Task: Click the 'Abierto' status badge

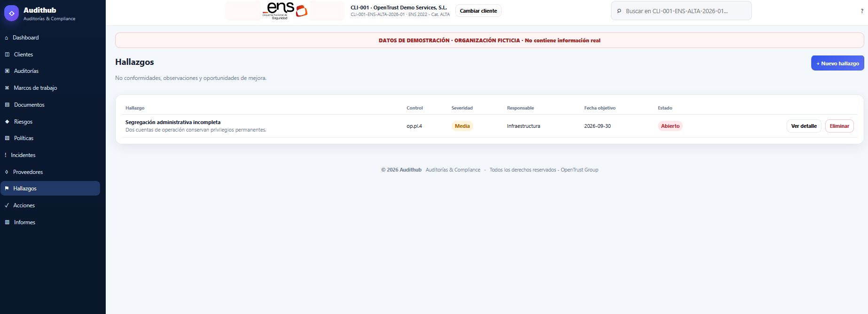Action: pos(670,126)
